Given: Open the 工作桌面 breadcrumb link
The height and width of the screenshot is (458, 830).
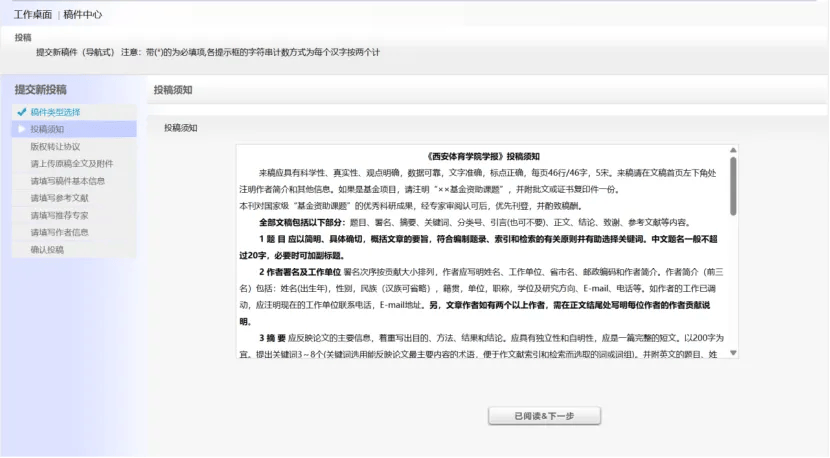Looking at the screenshot, I should (32, 15).
